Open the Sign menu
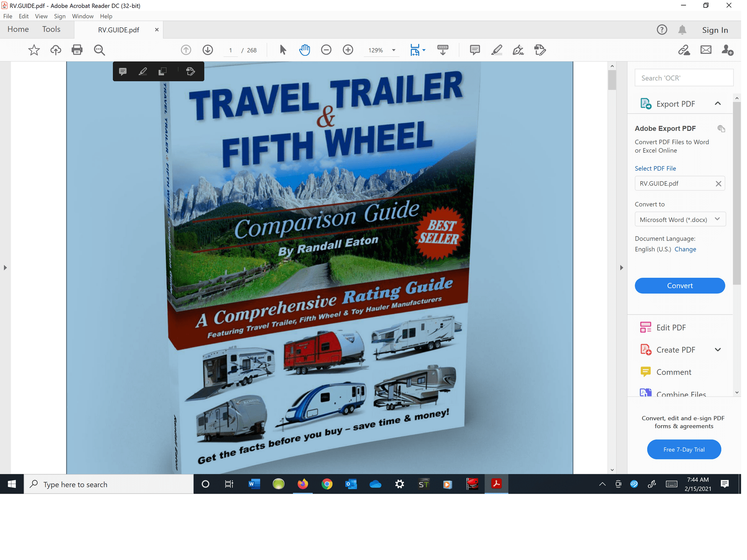 point(60,16)
